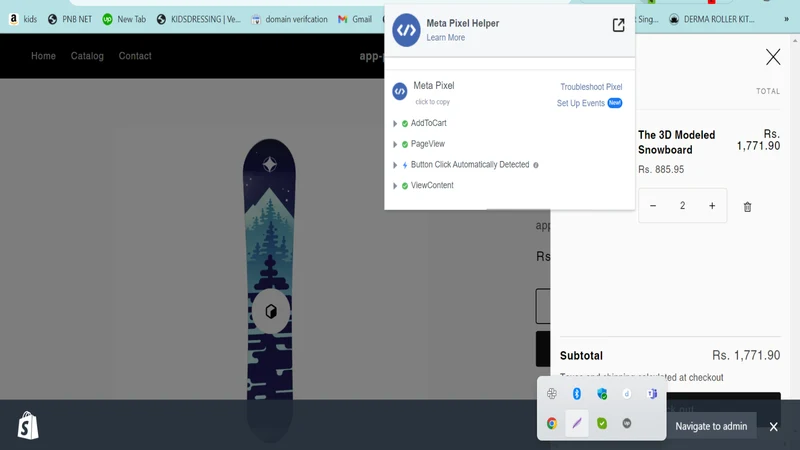Decrease snowboard quantity with minus
This screenshot has height=450, width=800.
pos(653,206)
